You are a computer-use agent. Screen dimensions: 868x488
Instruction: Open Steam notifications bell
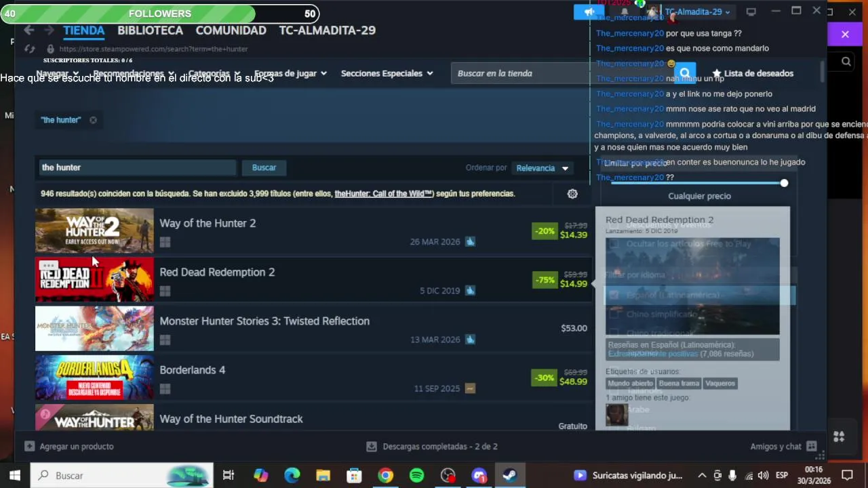625,12
